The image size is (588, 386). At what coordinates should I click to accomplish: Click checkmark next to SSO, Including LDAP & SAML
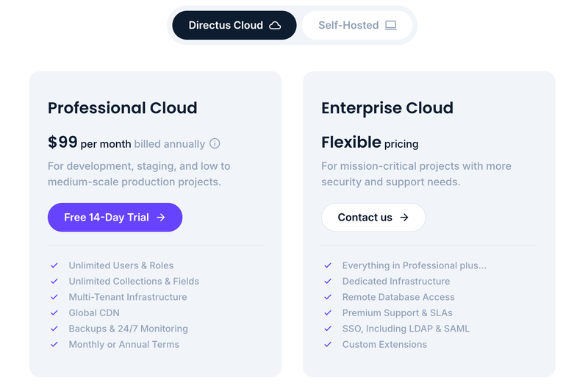click(x=328, y=328)
